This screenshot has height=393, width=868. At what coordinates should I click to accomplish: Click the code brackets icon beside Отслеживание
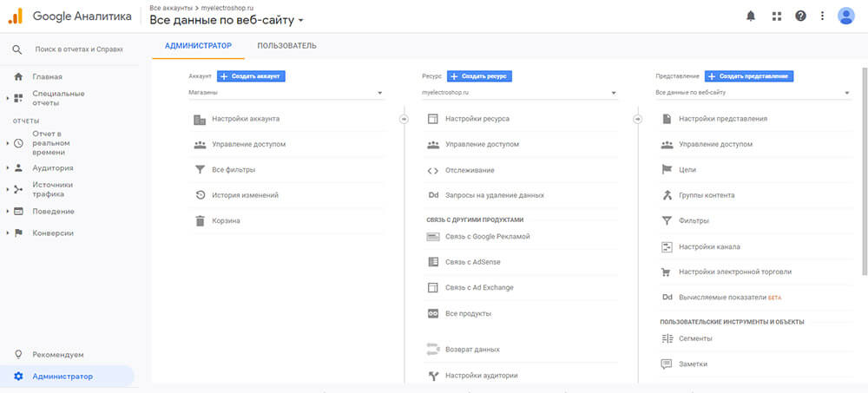click(433, 170)
